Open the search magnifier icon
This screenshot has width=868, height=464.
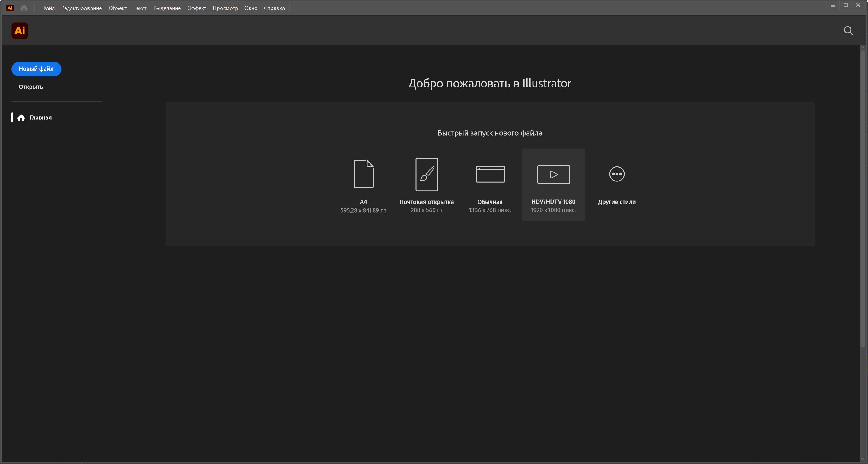click(848, 31)
